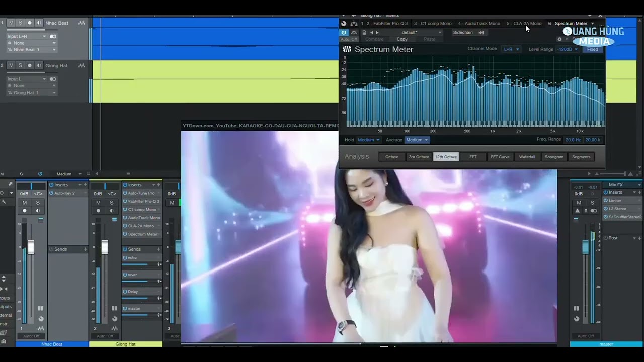
Task: Bypass the Auto-Tune Pro insert
Action: 125,193
